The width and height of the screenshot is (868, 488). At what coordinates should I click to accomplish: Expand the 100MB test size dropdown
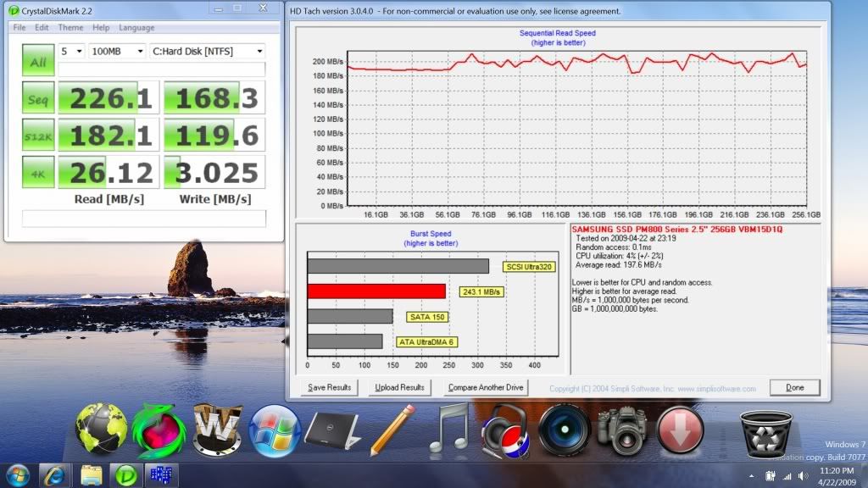tap(117, 51)
